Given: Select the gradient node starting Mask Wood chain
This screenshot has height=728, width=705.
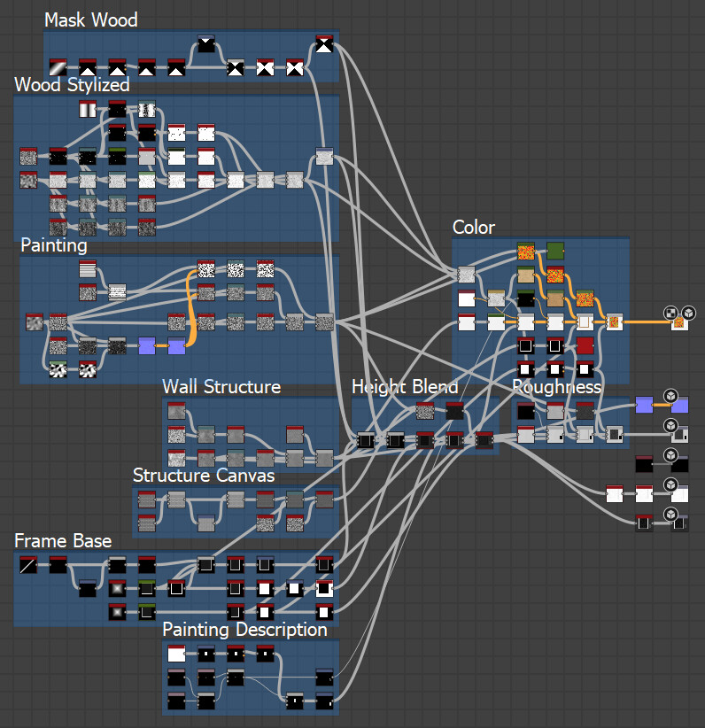Looking at the screenshot, I should [x=58, y=67].
